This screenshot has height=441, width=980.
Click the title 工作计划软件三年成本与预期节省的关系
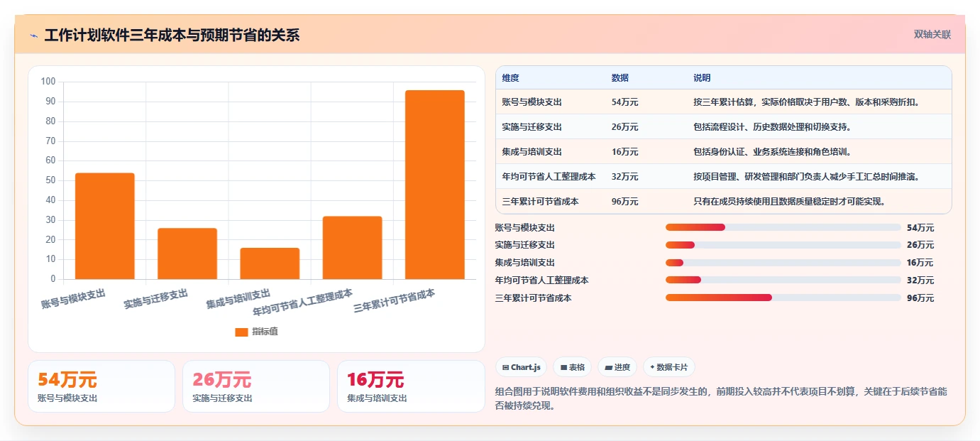(x=172, y=36)
